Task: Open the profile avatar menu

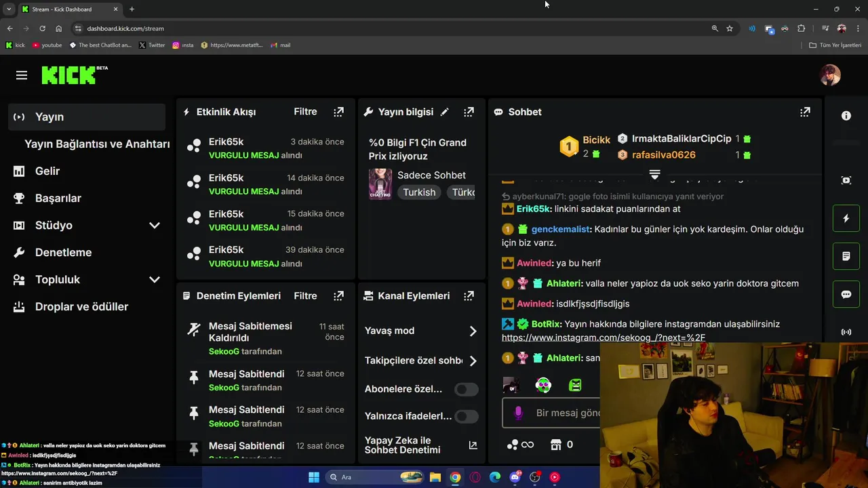Action: [x=830, y=75]
